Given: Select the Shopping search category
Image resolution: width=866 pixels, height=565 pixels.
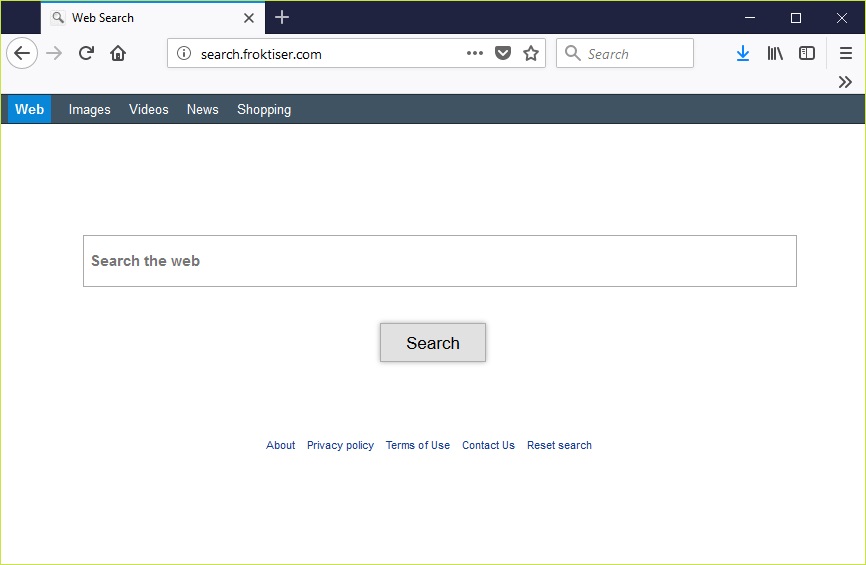Looking at the screenshot, I should coord(264,110).
